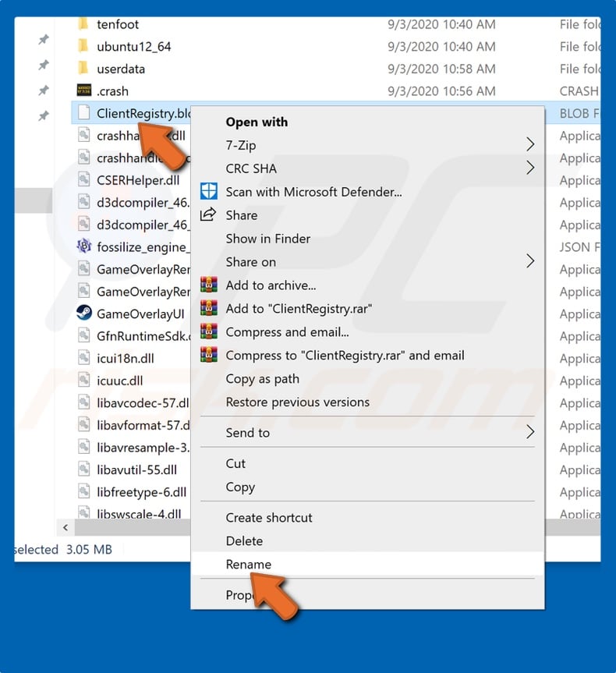
Task: Click the libavcodec-57 file icon
Action: point(83,402)
